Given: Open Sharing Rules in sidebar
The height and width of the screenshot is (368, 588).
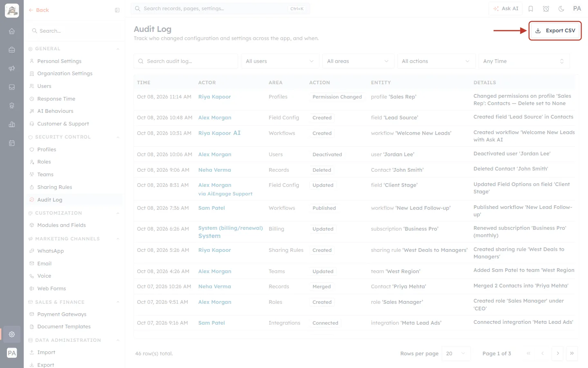Looking at the screenshot, I should click(54, 187).
